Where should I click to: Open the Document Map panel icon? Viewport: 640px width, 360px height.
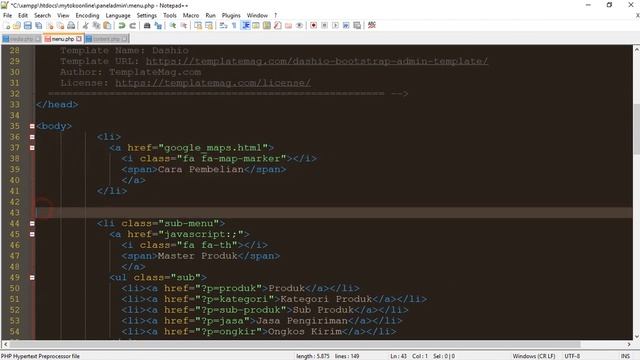coord(267,25)
